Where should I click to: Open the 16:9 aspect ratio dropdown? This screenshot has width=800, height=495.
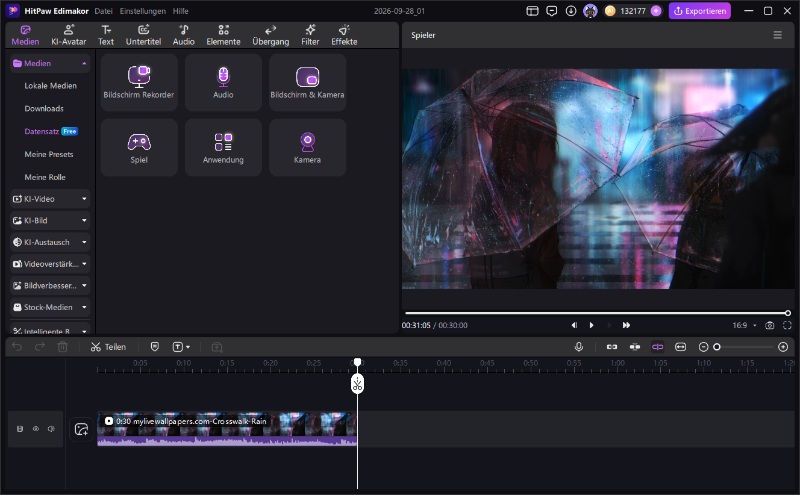click(744, 325)
